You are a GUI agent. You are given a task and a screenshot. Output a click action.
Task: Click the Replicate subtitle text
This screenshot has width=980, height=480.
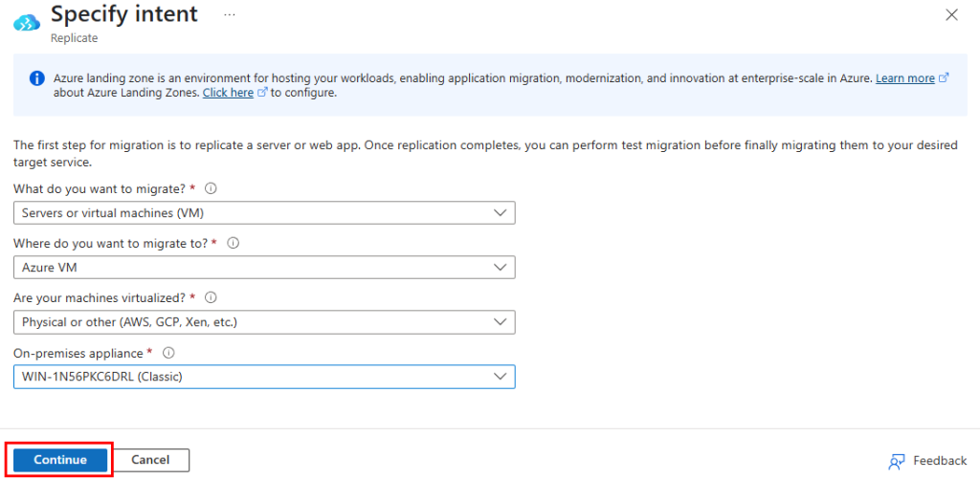(75, 38)
